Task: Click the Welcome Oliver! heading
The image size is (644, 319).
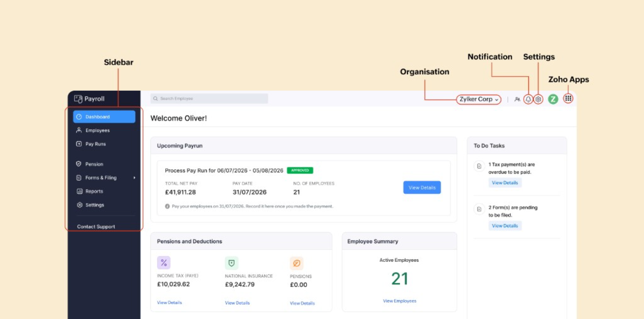Action: 179,118
